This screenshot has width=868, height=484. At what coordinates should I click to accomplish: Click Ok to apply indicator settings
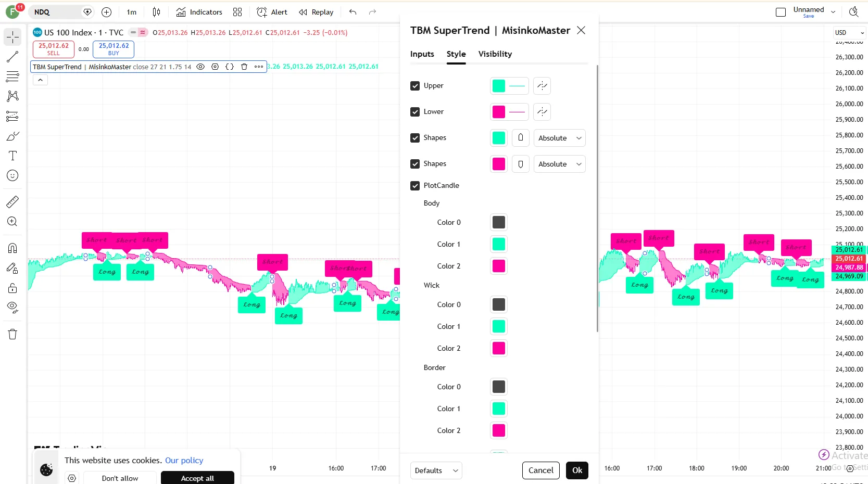click(x=577, y=470)
